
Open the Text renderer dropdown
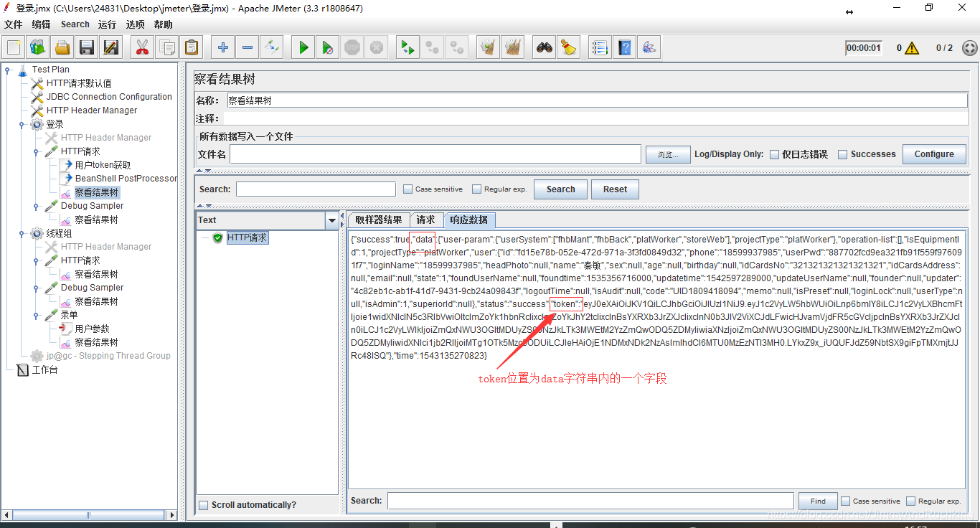[331, 220]
